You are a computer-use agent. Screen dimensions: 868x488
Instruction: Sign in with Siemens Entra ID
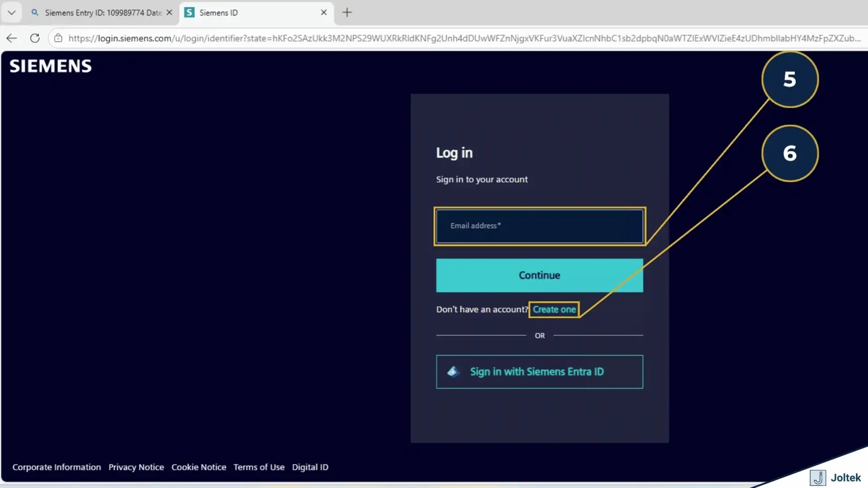tap(539, 372)
